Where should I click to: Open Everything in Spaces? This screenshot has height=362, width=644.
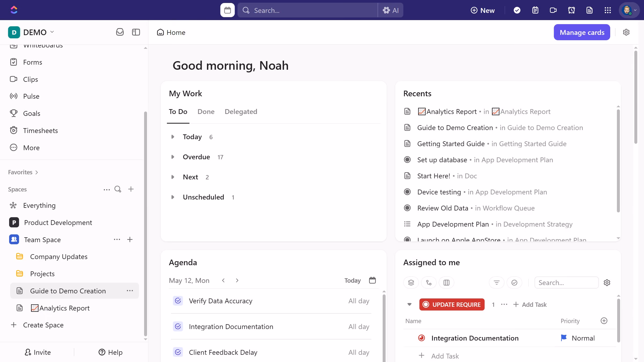39,205
